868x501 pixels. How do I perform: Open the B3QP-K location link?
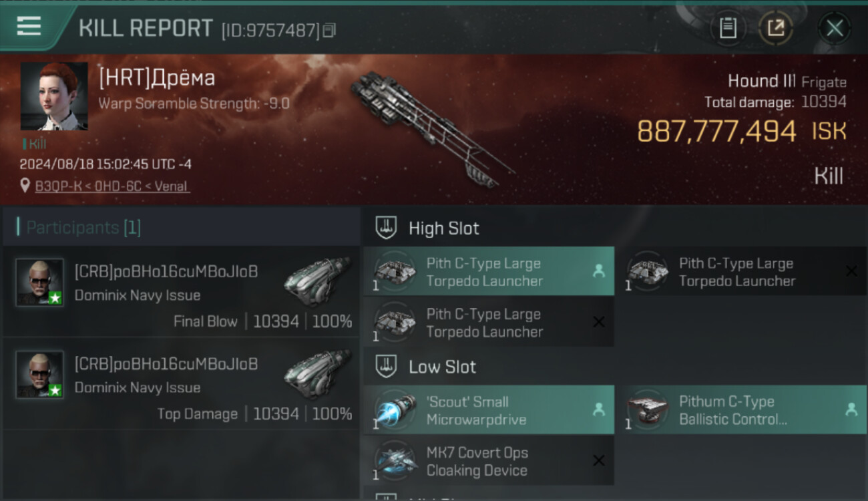[x=112, y=186]
